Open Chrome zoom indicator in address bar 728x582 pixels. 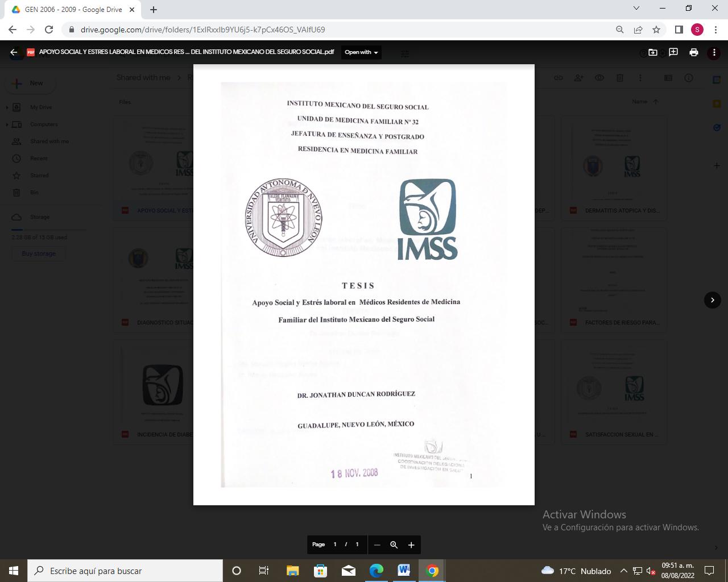620,30
